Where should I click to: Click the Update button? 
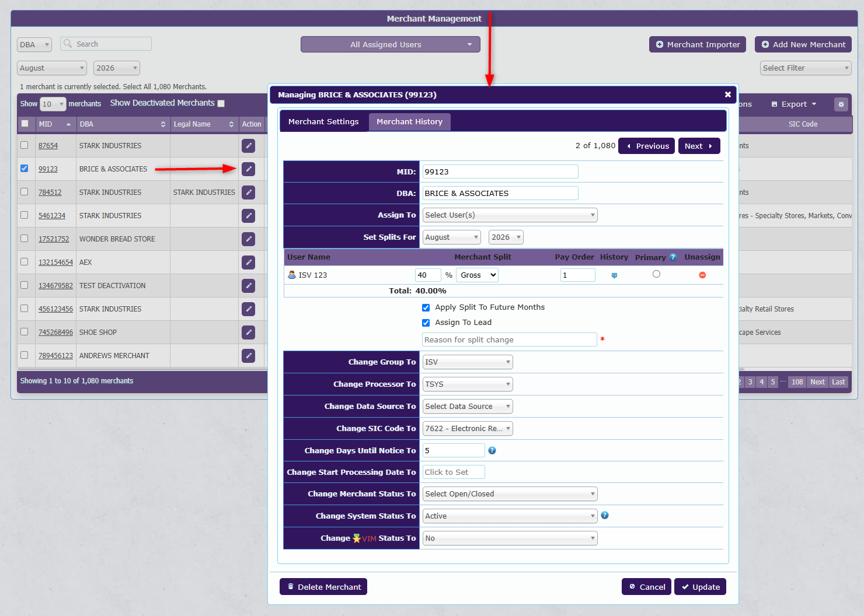tap(700, 587)
